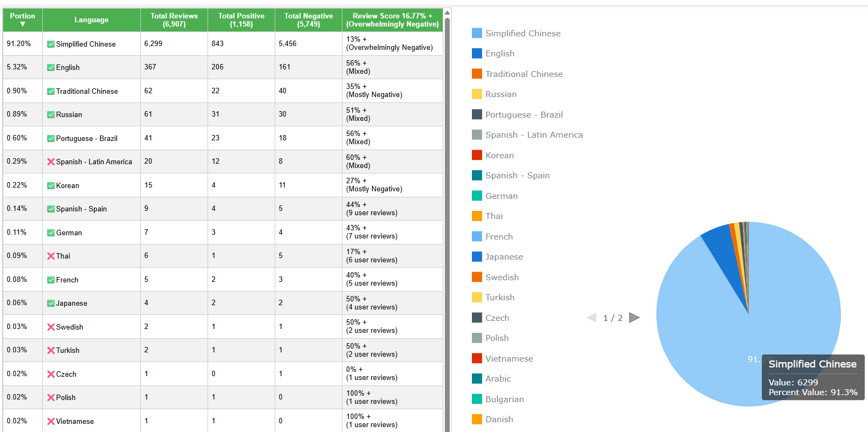Click the green check icon beside French
This screenshot has width=868, height=432.
(51, 280)
